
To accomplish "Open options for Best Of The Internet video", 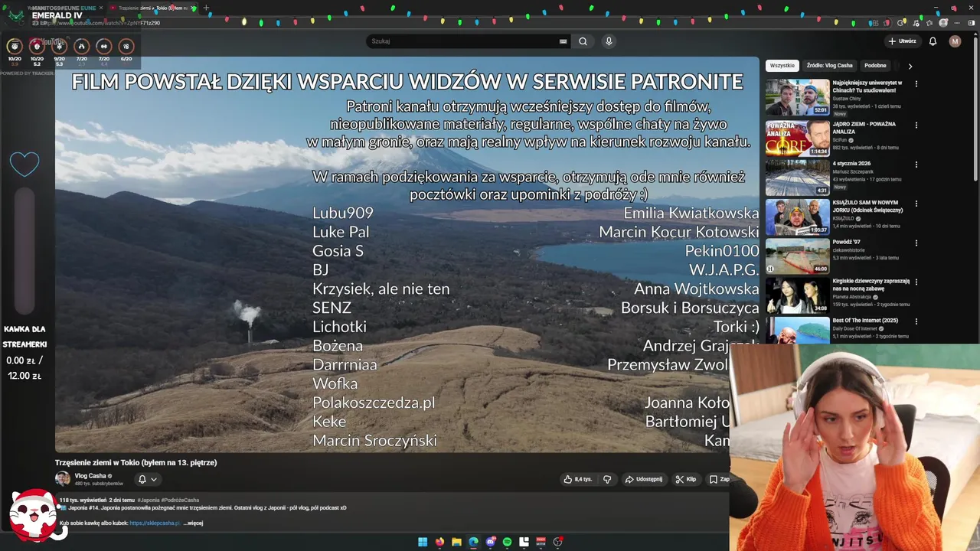I will [916, 321].
